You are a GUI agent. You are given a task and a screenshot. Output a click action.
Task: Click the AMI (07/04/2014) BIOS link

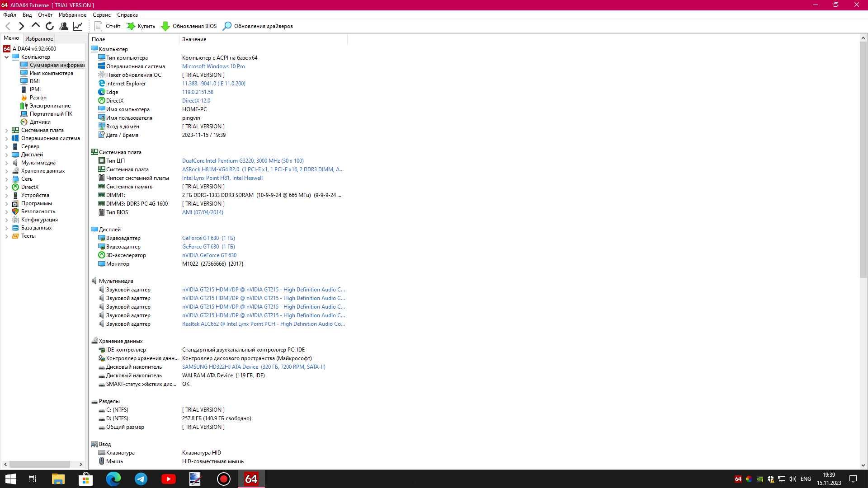click(203, 212)
